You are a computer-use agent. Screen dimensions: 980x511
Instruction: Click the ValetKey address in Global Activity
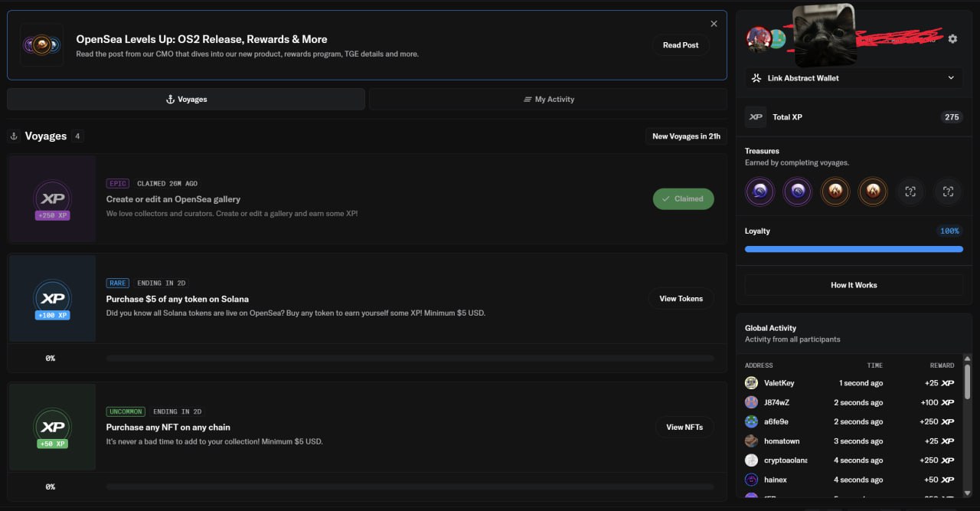point(779,383)
